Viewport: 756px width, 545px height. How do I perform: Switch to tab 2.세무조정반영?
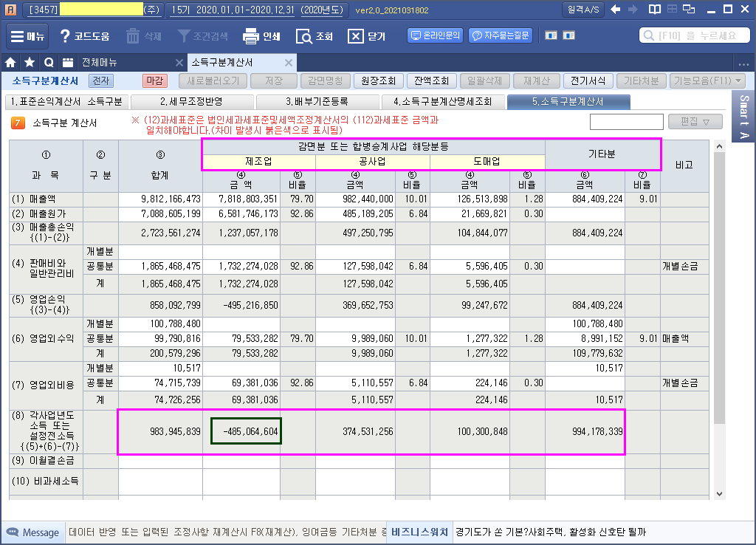pos(191,102)
